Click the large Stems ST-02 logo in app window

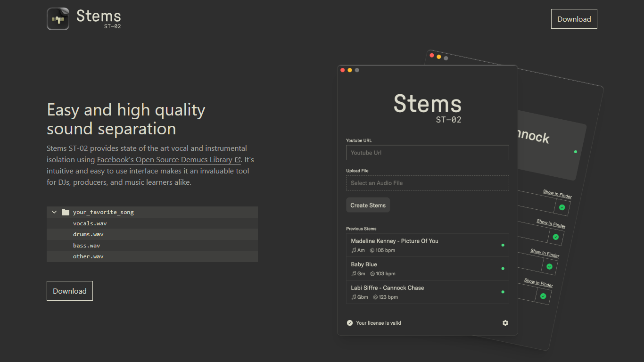(428, 108)
